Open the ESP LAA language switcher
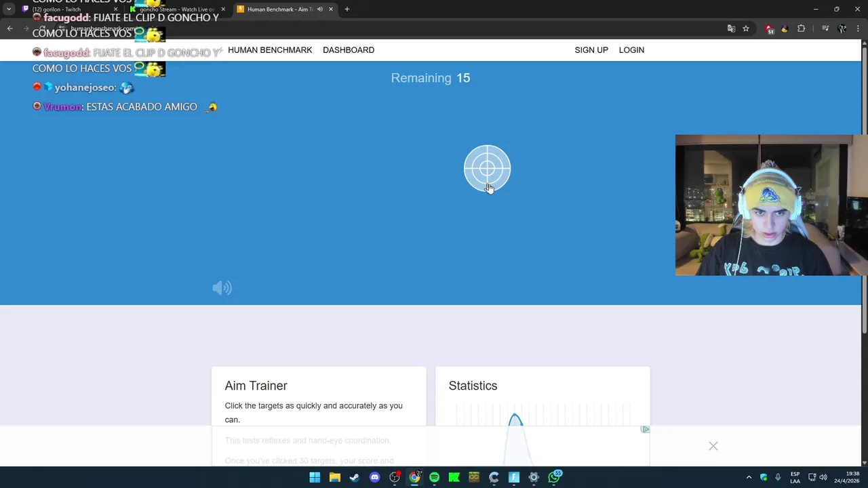 (795, 477)
